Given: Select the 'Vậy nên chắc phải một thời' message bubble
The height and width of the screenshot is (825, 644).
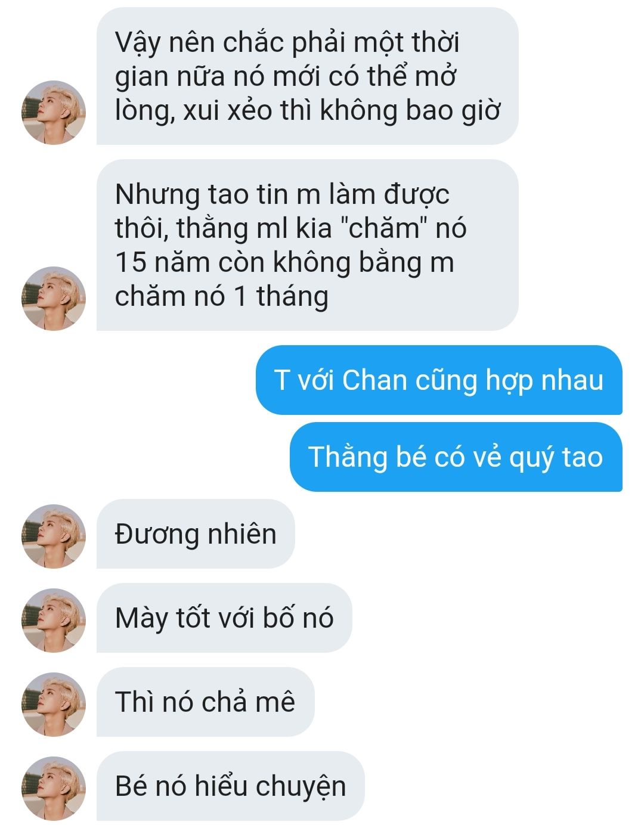Looking at the screenshot, I should 307,76.
